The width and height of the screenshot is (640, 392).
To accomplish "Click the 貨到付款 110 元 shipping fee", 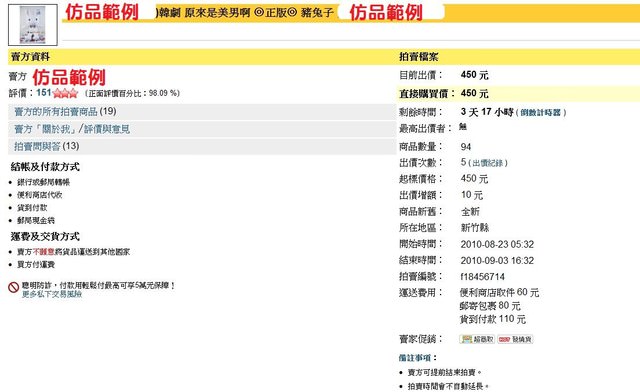I will tap(493, 319).
